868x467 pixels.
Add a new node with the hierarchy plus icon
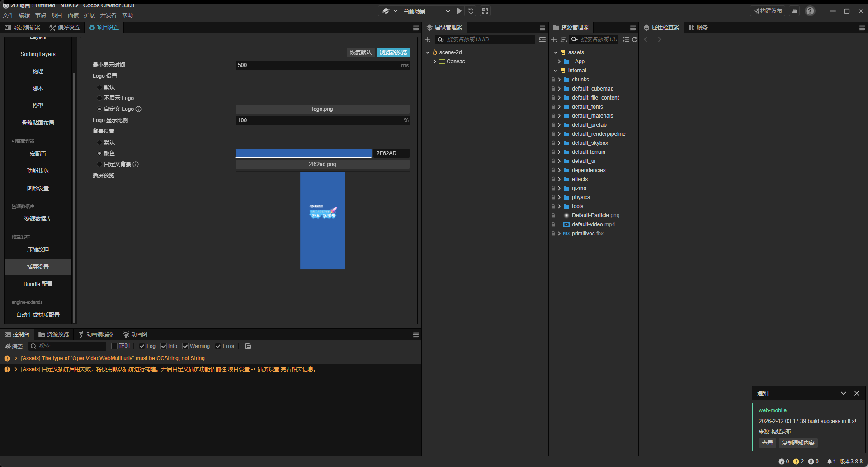(x=428, y=39)
